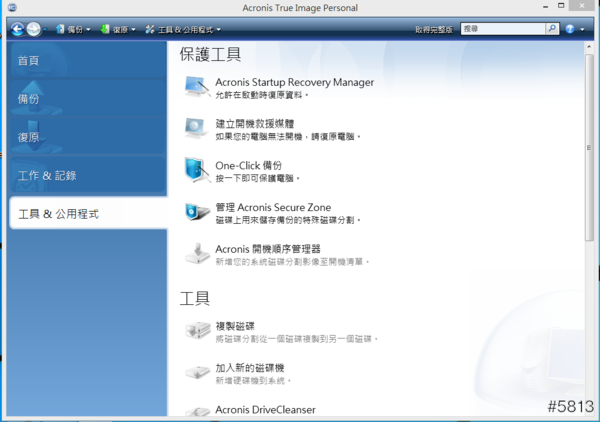The height and width of the screenshot is (422, 600).
Task: Go to 首頁 in sidebar
Action: point(88,60)
